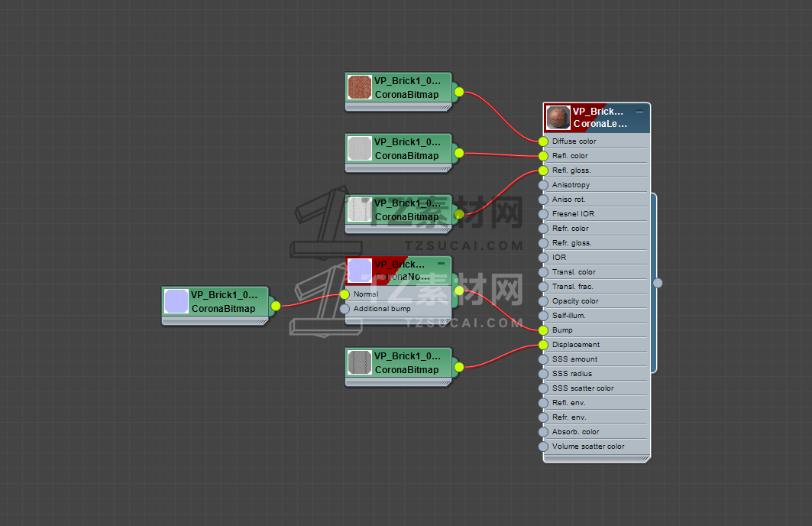
Task: Click the Bump input socket
Action: point(543,330)
